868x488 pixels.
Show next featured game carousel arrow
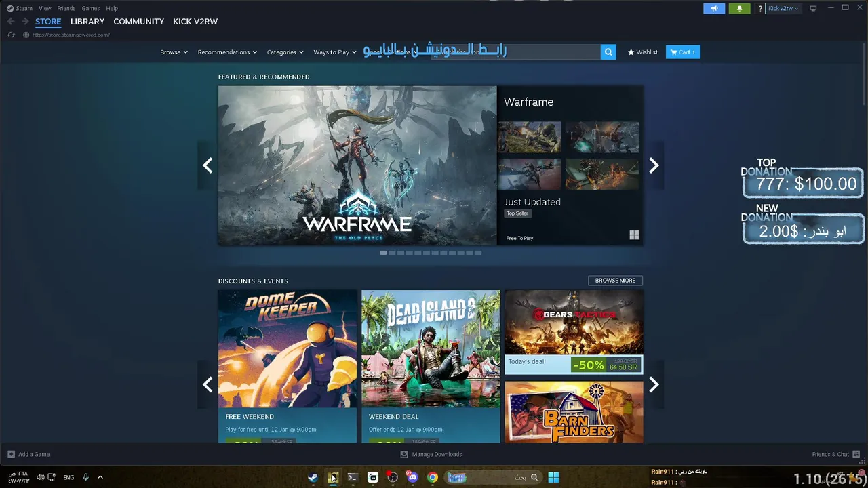(x=654, y=165)
